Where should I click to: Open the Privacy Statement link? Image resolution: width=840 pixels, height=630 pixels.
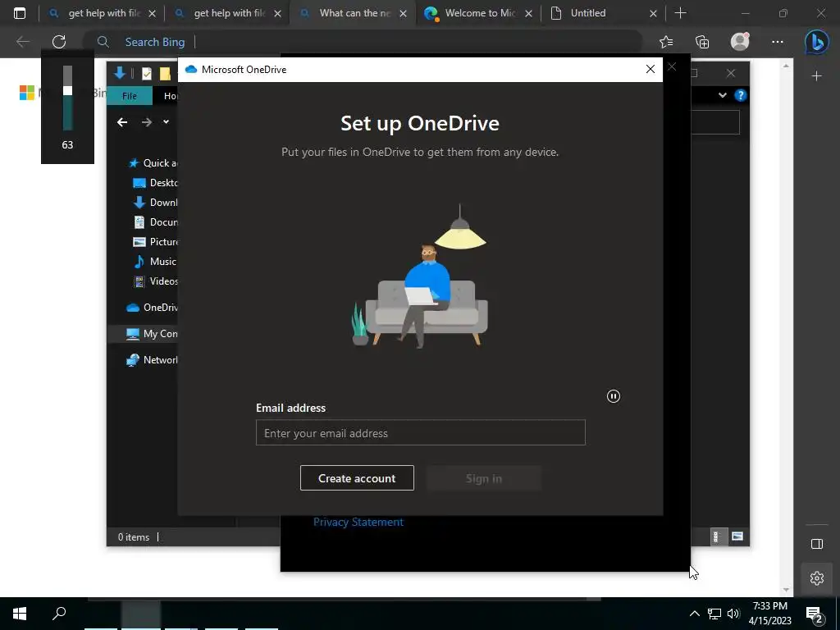click(358, 522)
